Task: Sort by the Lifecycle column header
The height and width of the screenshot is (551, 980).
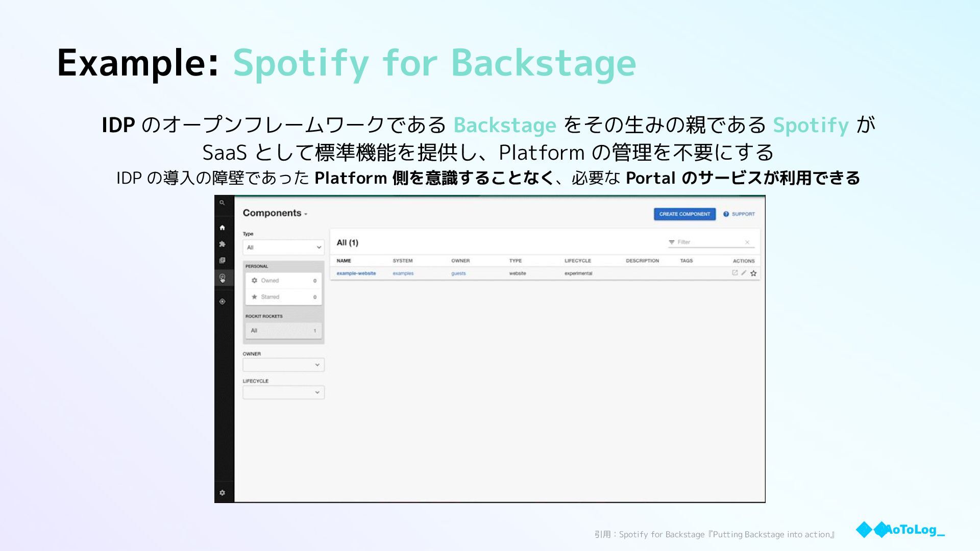Action: (x=578, y=261)
